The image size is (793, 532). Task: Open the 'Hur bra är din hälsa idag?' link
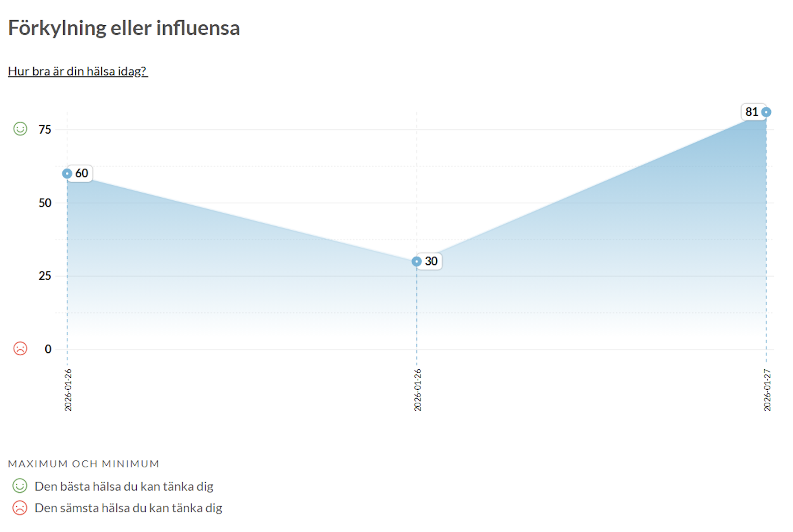(x=78, y=71)
